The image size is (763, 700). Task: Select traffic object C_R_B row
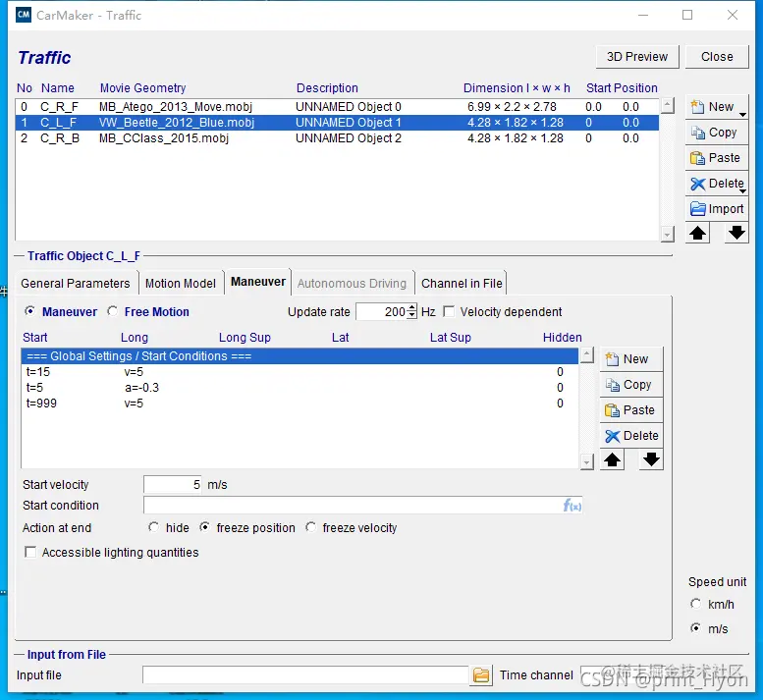[337, 138]
